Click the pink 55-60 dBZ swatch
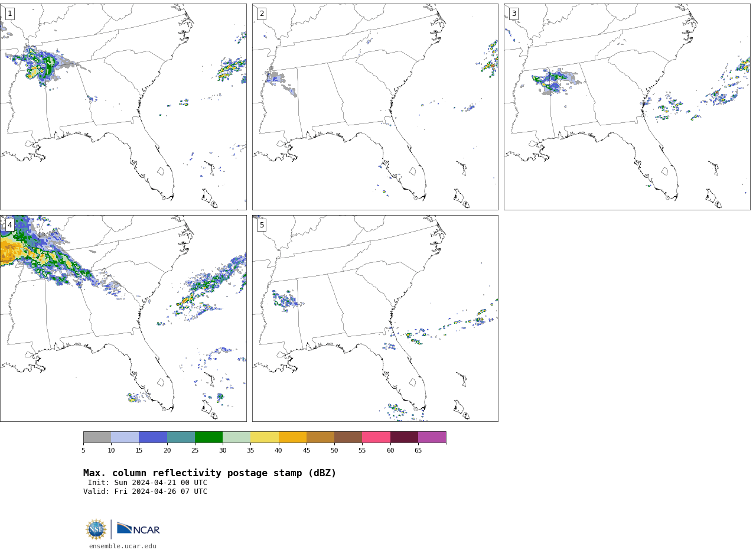 (x=376, y=437)
